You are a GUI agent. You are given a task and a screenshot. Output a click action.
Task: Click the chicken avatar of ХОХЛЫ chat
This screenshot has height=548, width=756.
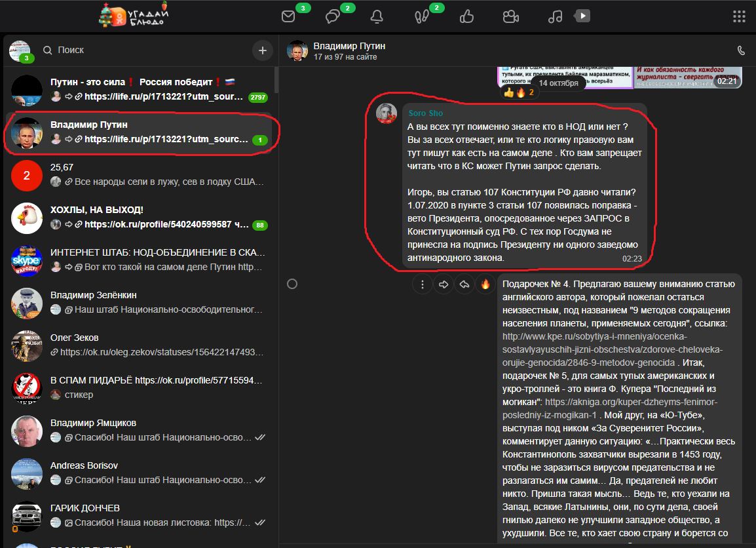tap(26, 218)
